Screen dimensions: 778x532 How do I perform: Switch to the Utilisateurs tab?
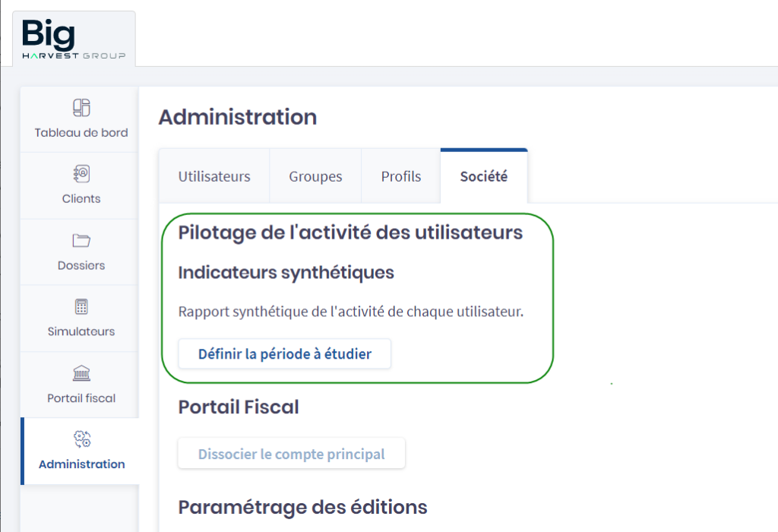point(214,176)
